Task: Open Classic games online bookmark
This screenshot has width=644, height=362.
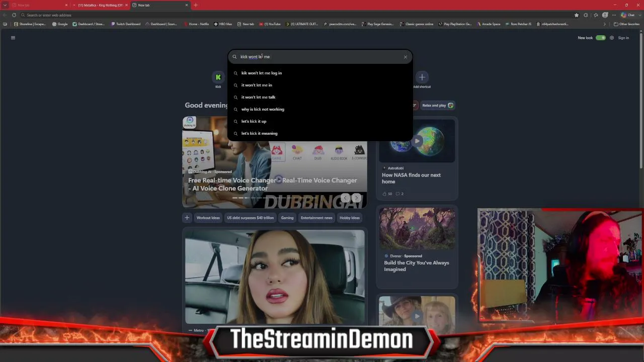Action: (x=417, y=24)
